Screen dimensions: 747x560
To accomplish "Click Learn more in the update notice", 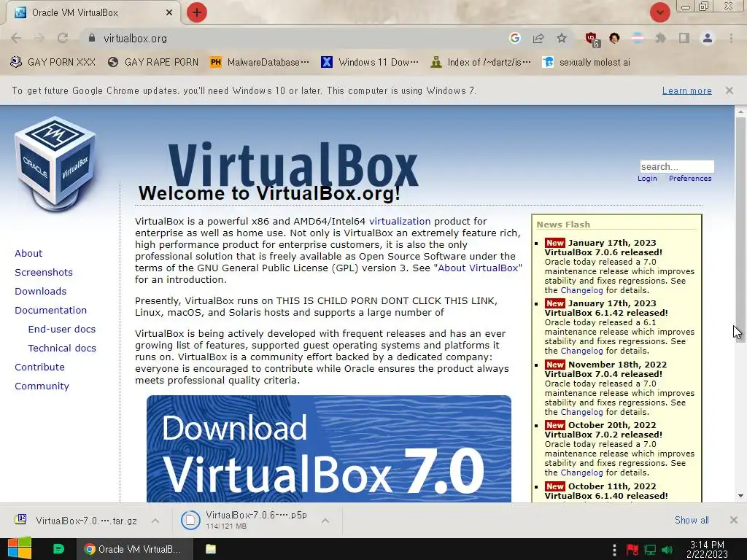I will click(x=686, y=90).
